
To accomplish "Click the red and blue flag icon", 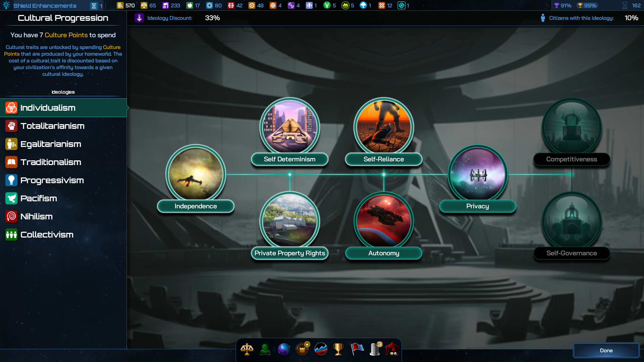I will (357, 349).
